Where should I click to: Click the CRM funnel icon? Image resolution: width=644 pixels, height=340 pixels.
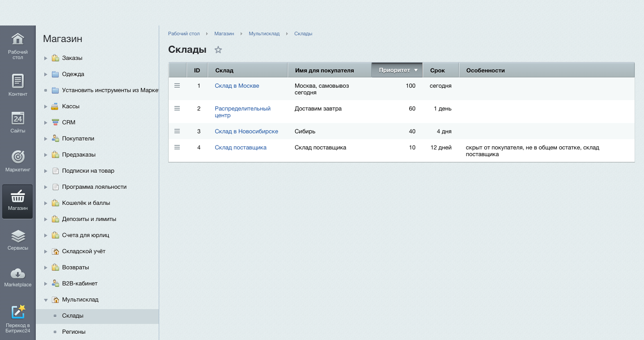click(x=55, y=123)
